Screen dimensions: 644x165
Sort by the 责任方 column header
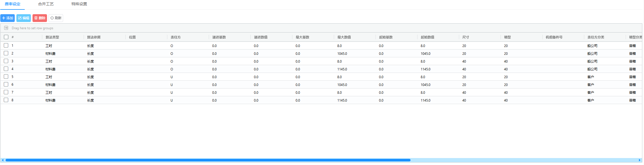176,37
